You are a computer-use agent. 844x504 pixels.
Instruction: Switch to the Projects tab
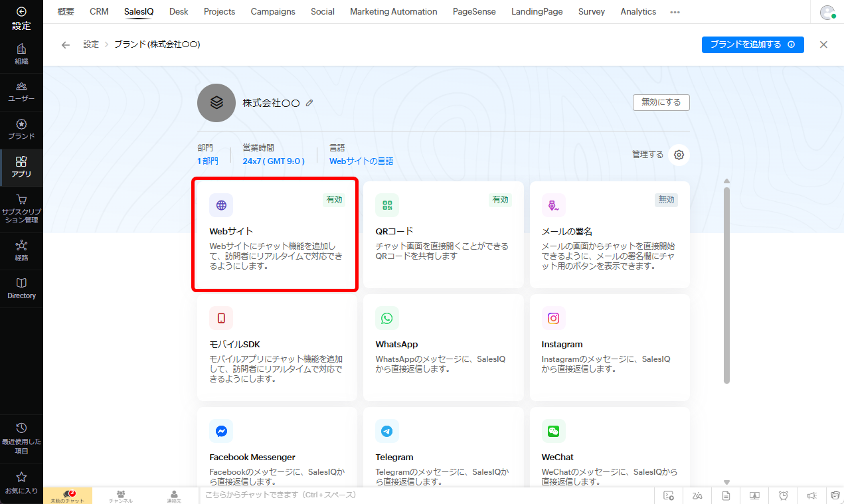coord(219,11)
